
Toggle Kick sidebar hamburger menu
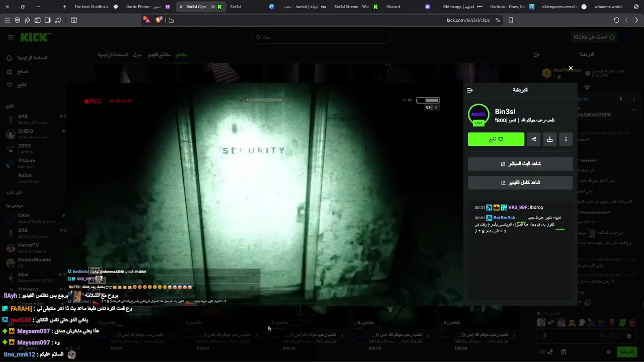point(11,37)
